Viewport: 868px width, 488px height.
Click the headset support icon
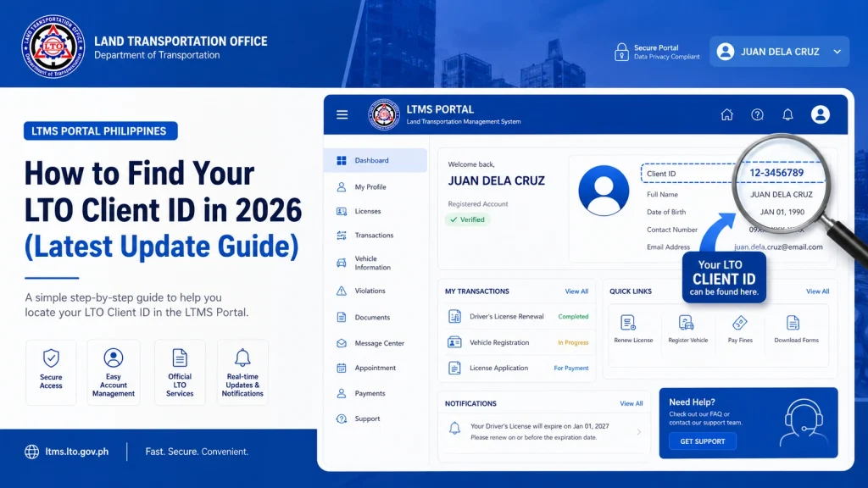coord(804,422)
